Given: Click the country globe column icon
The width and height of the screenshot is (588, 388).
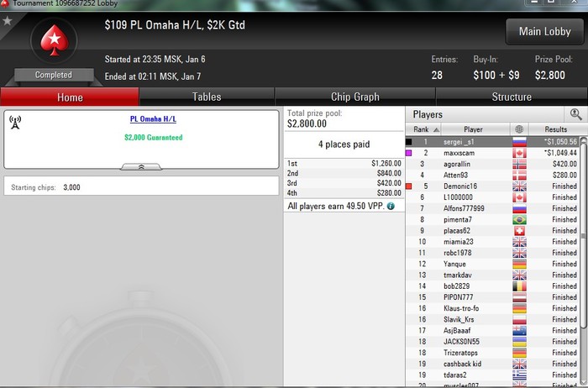Looking at the screenshot, I should (519, 129).
